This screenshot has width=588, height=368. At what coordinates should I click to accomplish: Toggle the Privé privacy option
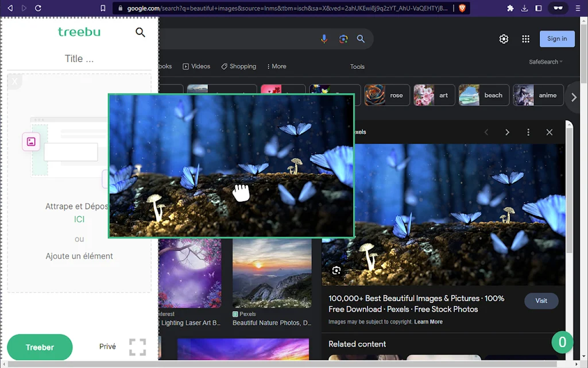pos(107,347)
